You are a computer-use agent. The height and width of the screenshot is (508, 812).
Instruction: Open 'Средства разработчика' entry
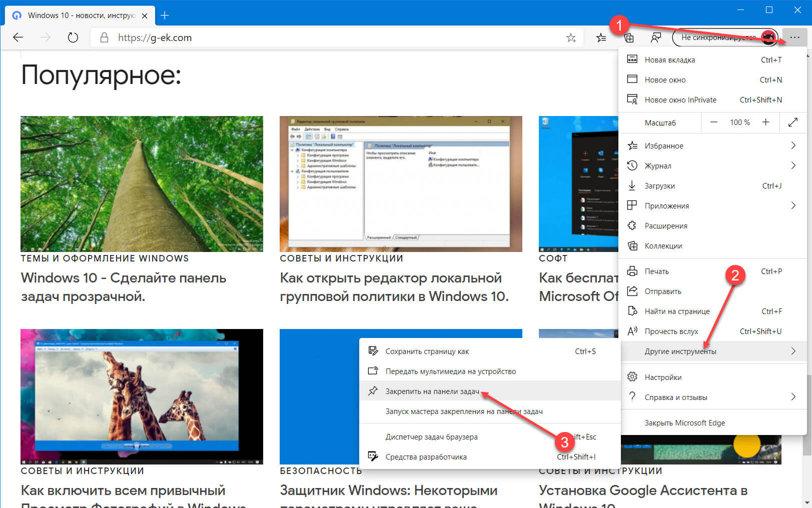pyautogui.click(x=490, y=456)
